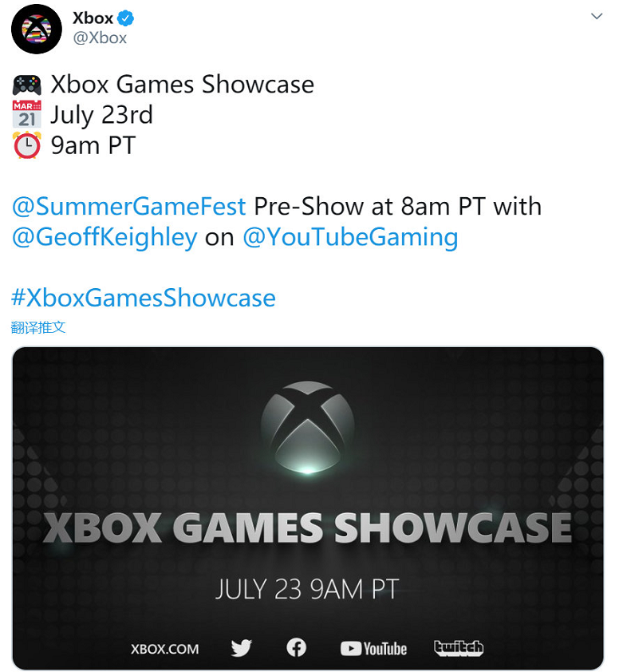Visit the @GeoffKeighley profile mention
Image resolution: width=619 pixels, height=672 pixels.
tap(104, 237)
